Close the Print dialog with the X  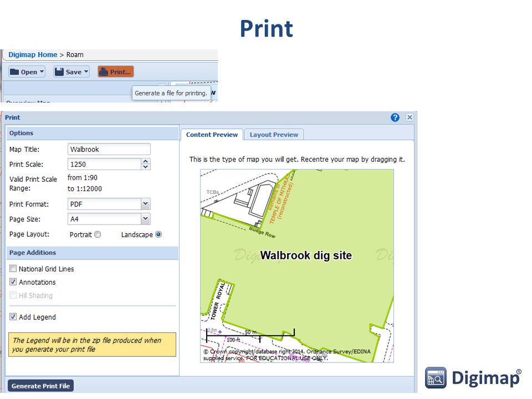410,117
